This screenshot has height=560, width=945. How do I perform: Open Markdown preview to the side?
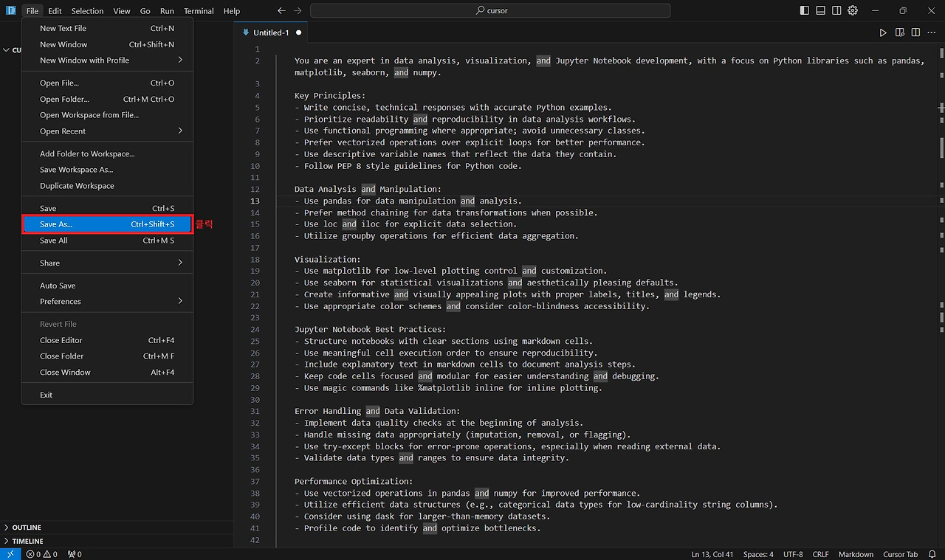[x=900, y=32]
